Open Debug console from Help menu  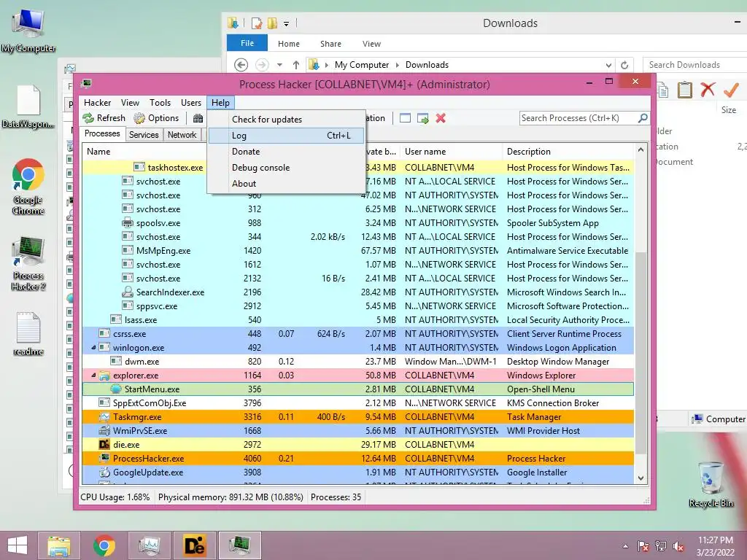click(286, 168)
